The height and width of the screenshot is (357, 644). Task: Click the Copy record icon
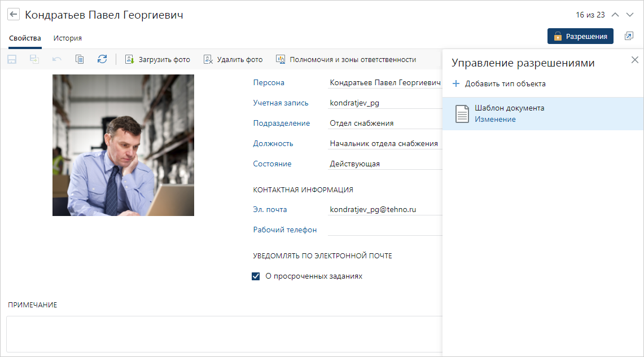pos(80,59)
